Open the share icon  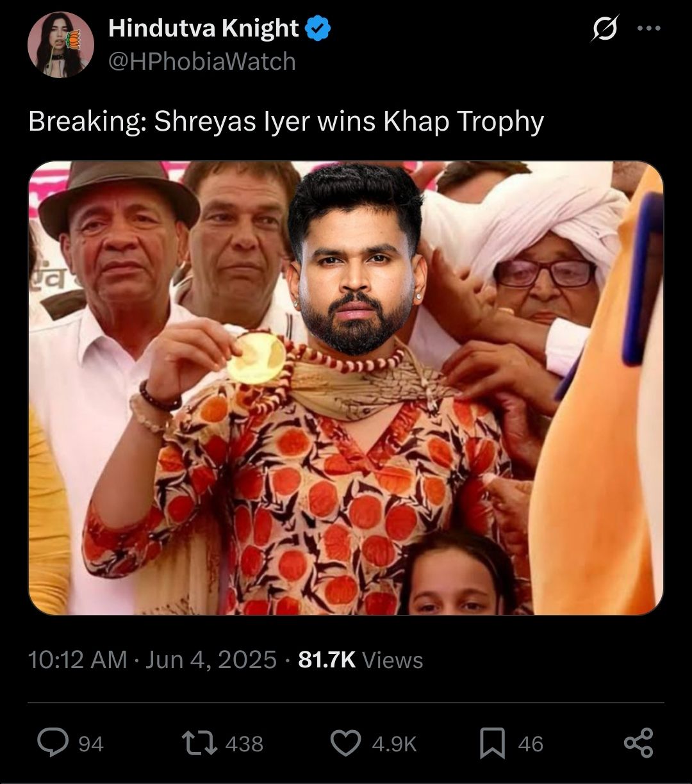click(x=638, y=743)
